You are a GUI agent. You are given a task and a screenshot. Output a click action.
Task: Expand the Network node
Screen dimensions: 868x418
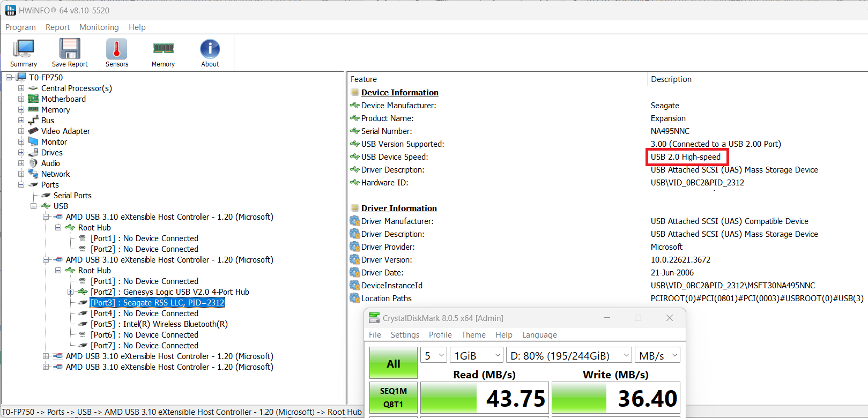pos(21,174)
